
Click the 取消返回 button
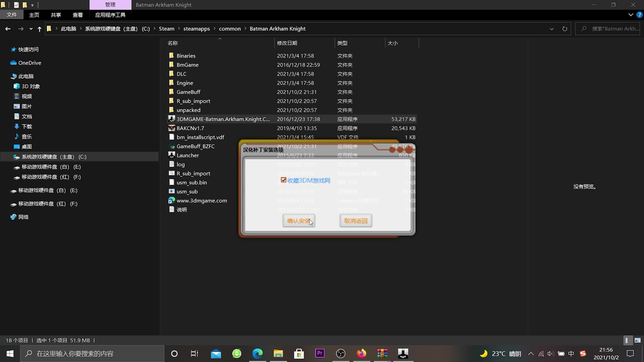pyautogui.click(x=356, y=221)
